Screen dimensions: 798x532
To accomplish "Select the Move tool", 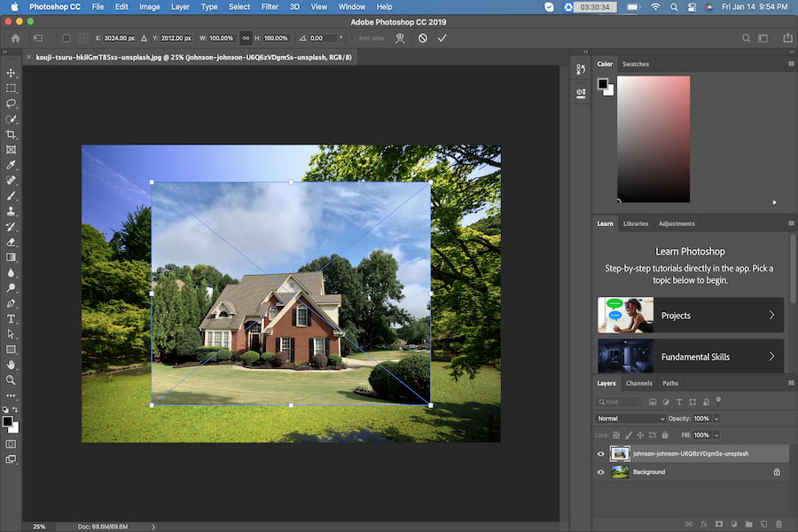I will tap(12, 74).
